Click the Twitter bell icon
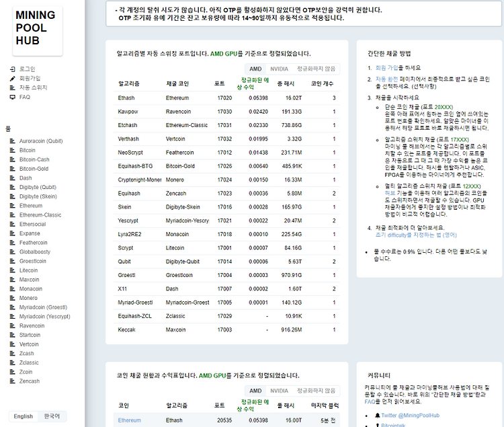 pyautogui.click(x=378, y=416)
